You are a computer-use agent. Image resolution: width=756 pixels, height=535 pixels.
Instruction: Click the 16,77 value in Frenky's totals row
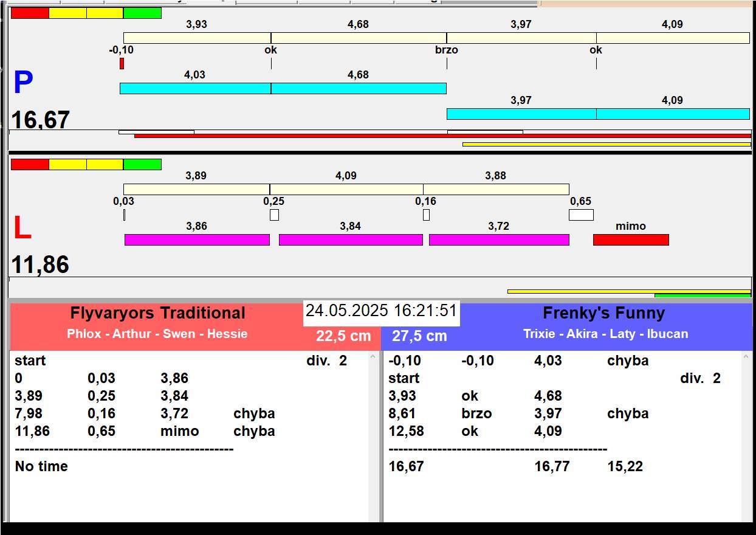click(552, 466)
